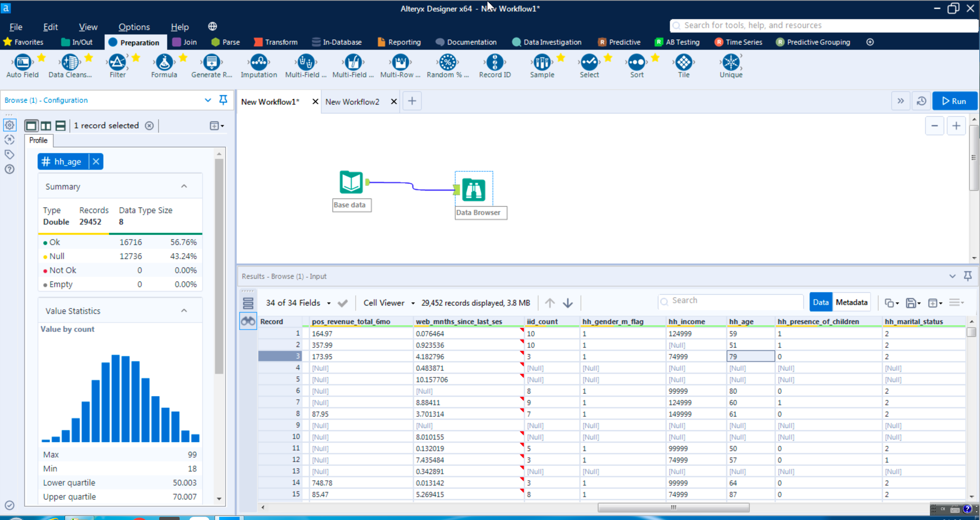Viewport: 980px width, 520px height.
Task: Switch to stacked panel layout view
Action: pos(61,125)
